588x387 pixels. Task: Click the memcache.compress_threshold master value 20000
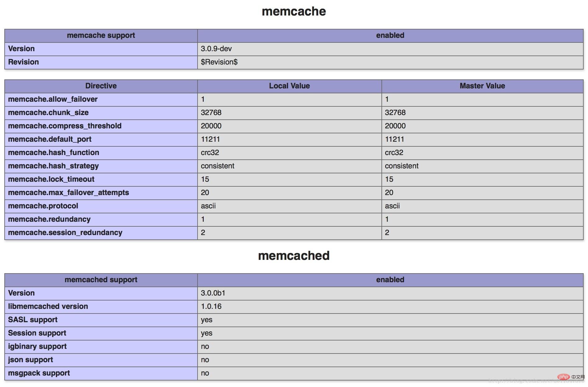(x=395, y=126)
